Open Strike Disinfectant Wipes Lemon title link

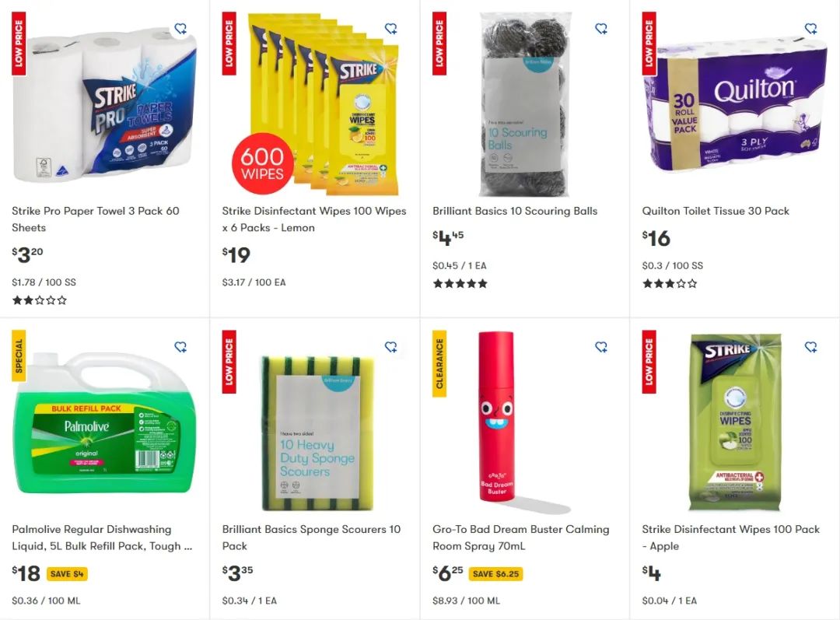(x=314, y=219)
